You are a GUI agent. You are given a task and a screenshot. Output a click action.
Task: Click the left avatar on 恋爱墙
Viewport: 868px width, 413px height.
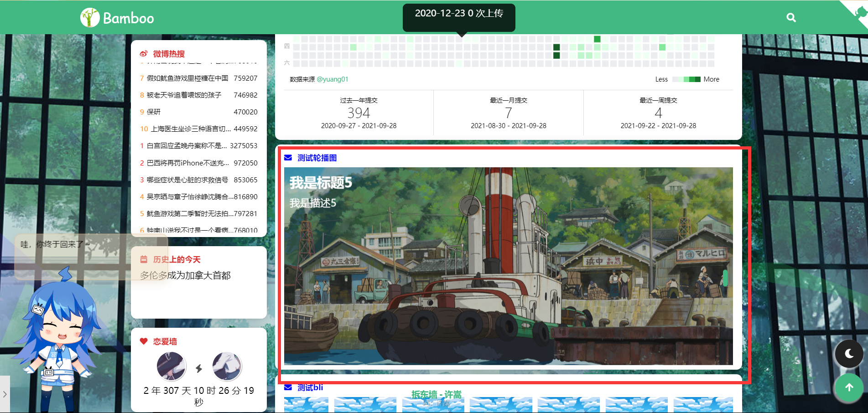[171, 367]
